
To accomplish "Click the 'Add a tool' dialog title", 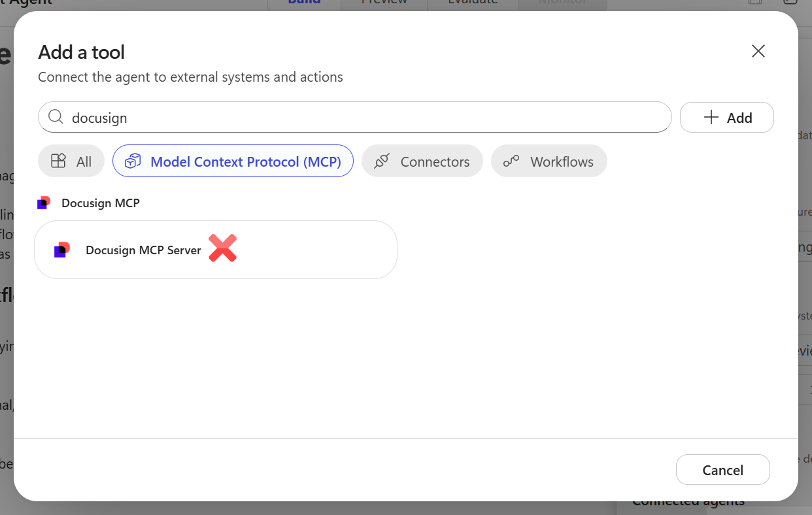I will pos(82,52).
